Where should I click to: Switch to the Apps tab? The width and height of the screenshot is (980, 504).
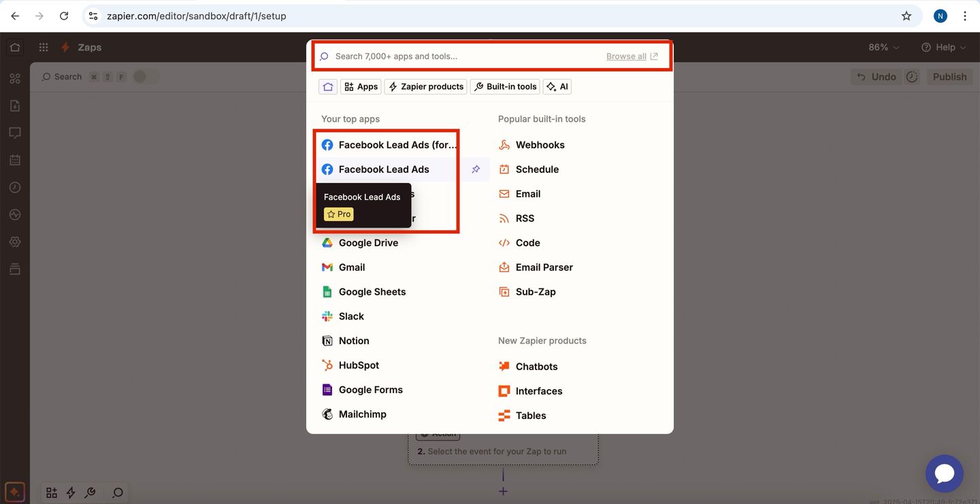(x=361, y=86)
